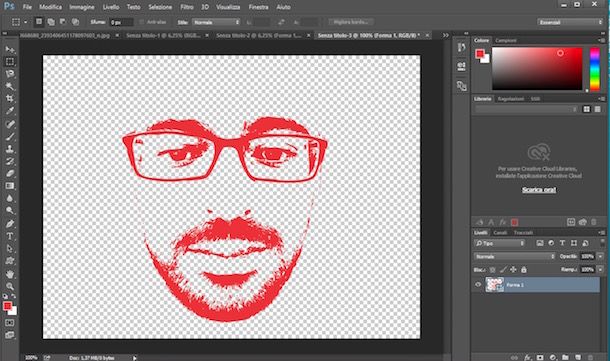Select the Move tool
This screenshot has width=610, height=361.
[10, 49]
